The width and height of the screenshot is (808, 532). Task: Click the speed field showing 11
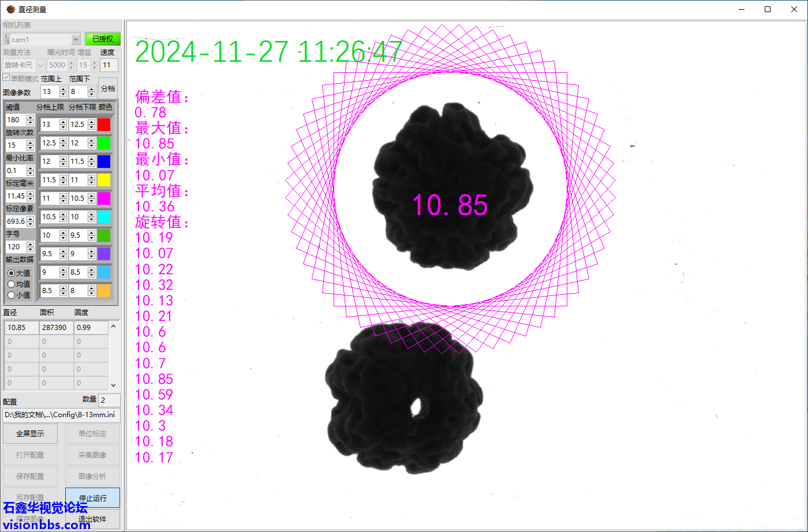coord(109,65)
